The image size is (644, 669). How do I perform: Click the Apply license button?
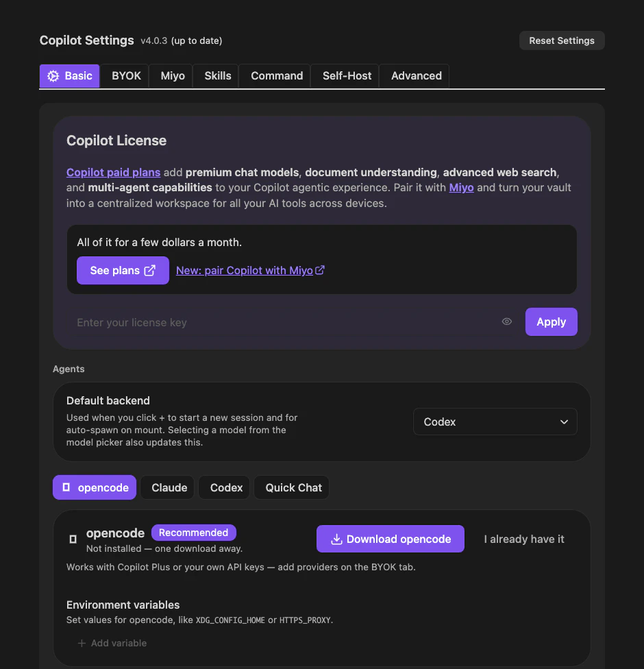pyautogui.click(x=551, y=321)
